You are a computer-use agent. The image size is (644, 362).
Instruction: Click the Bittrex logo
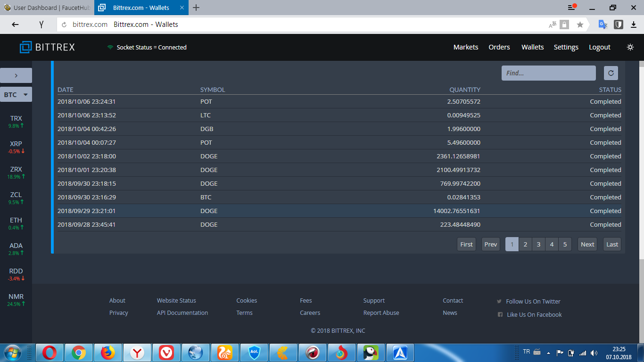click(47, 47)
